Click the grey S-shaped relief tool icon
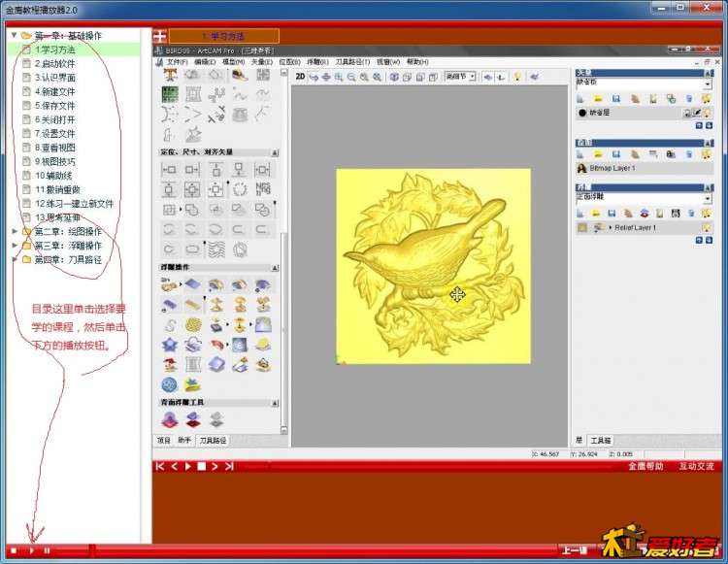Screen dimensions: 728x564 [170, 325]
